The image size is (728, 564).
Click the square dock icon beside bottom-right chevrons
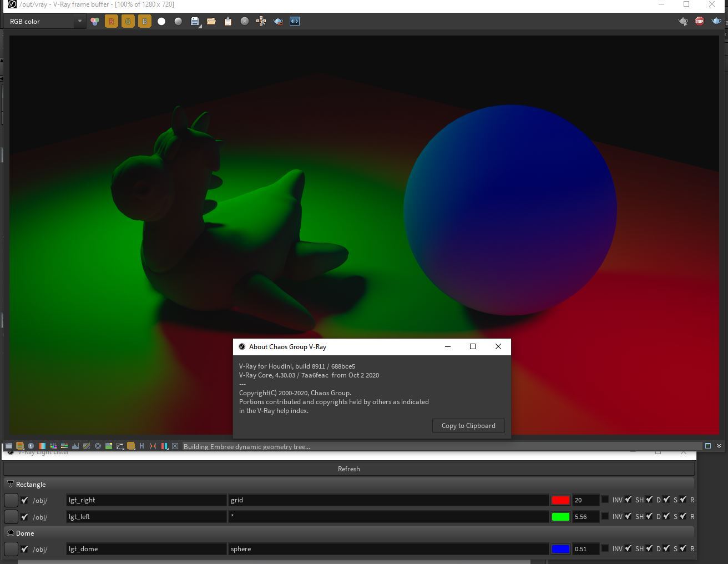pyautogui.click(x=708, y=446)
